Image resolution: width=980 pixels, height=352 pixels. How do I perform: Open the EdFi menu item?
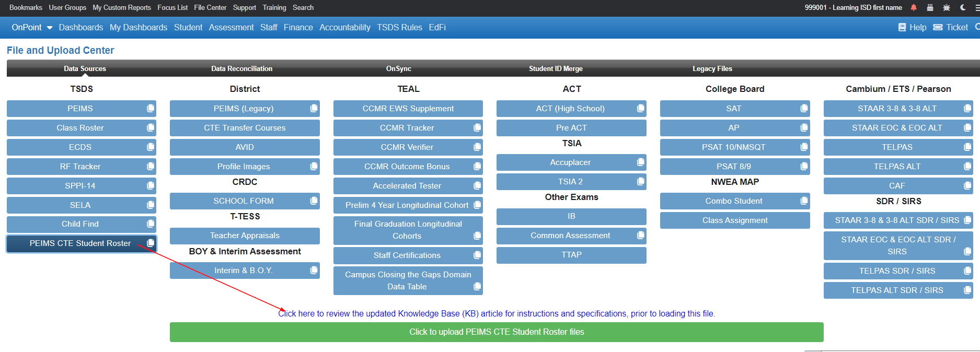[x=437, y=27]
